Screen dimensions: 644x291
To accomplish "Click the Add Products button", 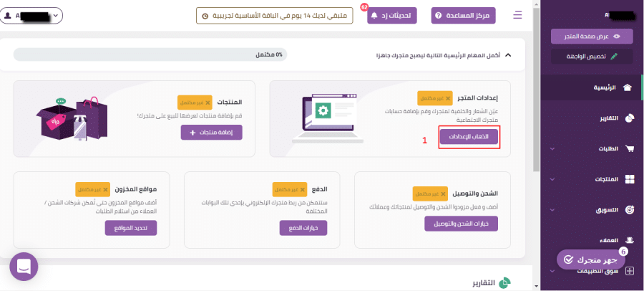I will 212,133.
